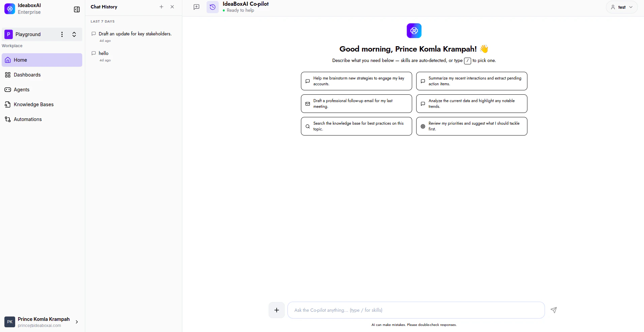Click the slash key hint in the subtitle
Image resolution: width=644 pixels, height=332 pixels.
467,61
